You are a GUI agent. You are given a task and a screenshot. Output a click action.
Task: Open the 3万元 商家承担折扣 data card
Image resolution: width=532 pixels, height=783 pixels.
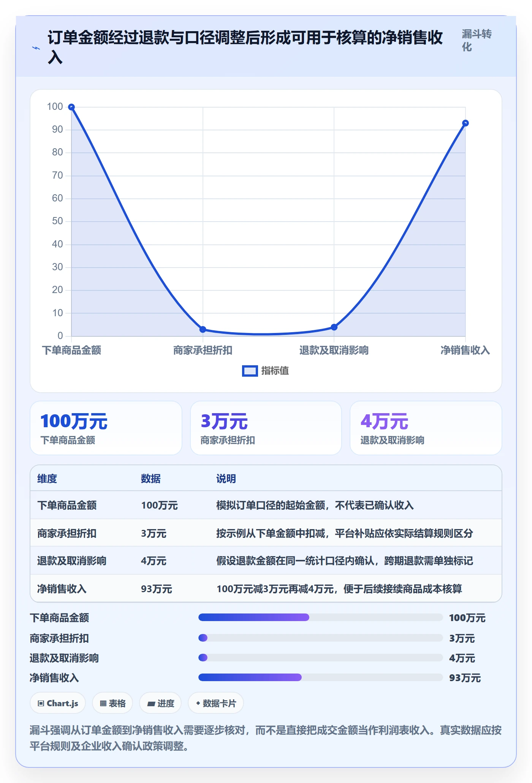click(266, 428)
